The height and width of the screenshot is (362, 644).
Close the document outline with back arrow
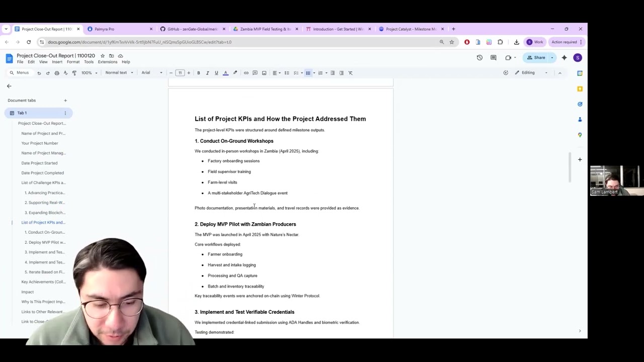pyautogui.click(x=9, y=86)
